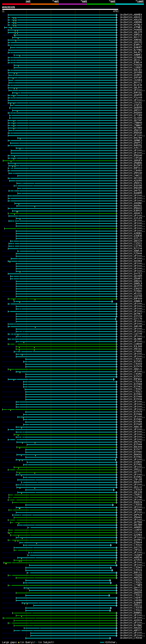Select the UniRef100_B4LRC7 label

(x=131, y=53)
